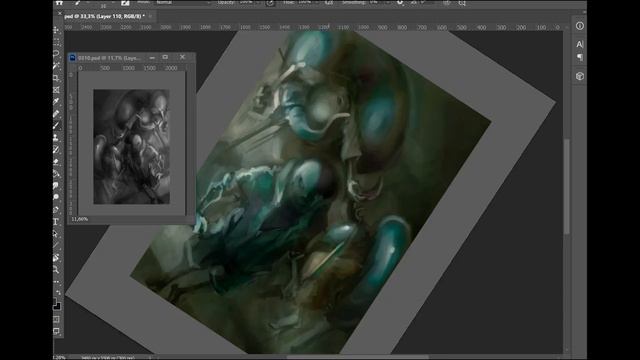Select the Zoom tool
This screenshot has height=360, width=640.
56,269
